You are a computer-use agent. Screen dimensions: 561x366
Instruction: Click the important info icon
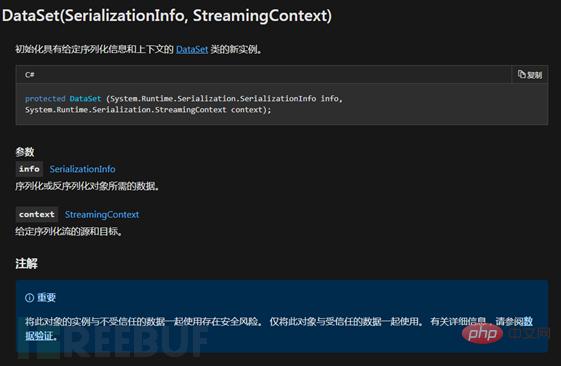(x=29, y=298)
